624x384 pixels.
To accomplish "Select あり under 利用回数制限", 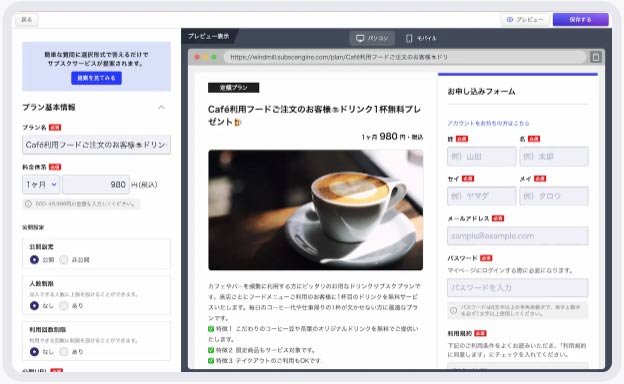I will coord(64,352).
